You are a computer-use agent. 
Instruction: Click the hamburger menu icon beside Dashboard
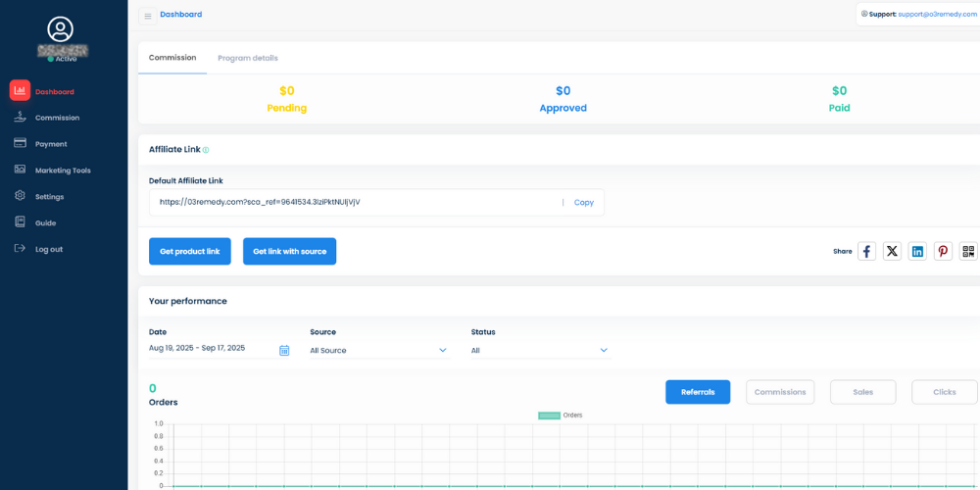(148, 16)
